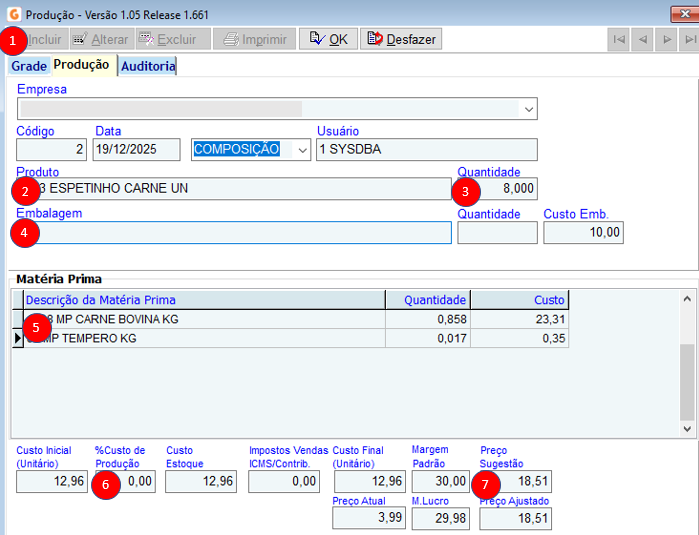Click the OK confirm toolbar button

pyautogui.click(x=327, y=39)
